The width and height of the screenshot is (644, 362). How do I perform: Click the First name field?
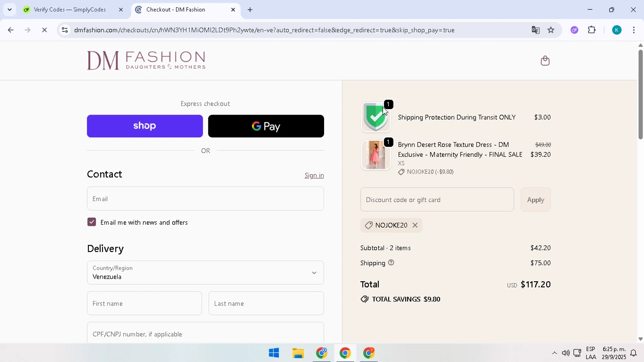pos(144,304)
